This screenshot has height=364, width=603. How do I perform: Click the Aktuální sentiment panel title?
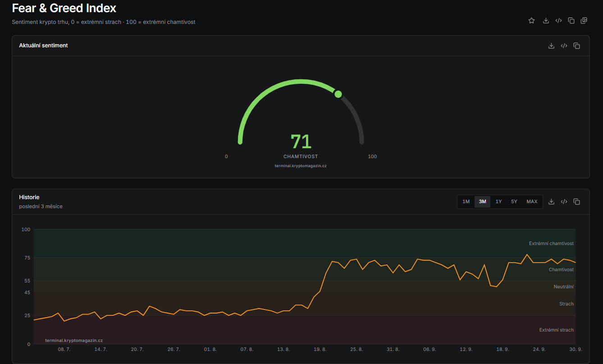(x=43, y=45)
